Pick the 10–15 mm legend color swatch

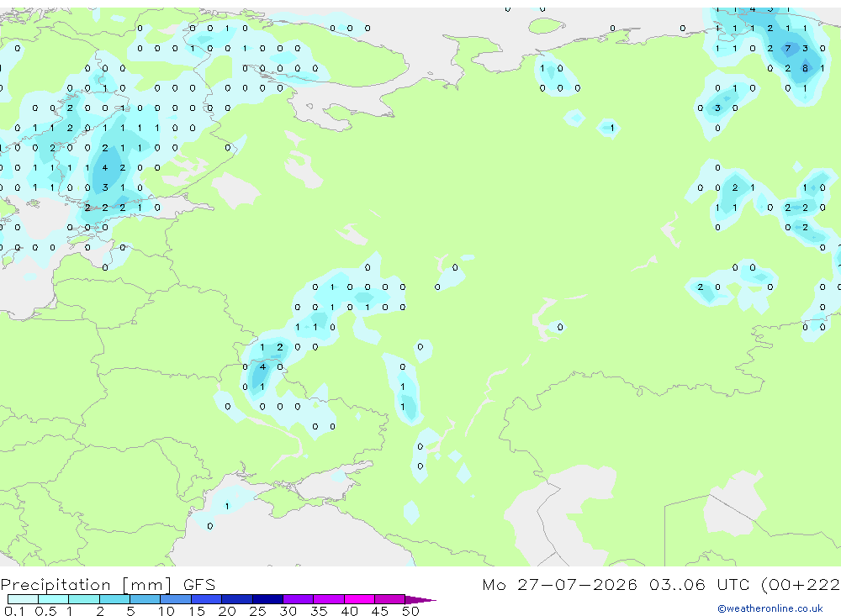point(176,599)
